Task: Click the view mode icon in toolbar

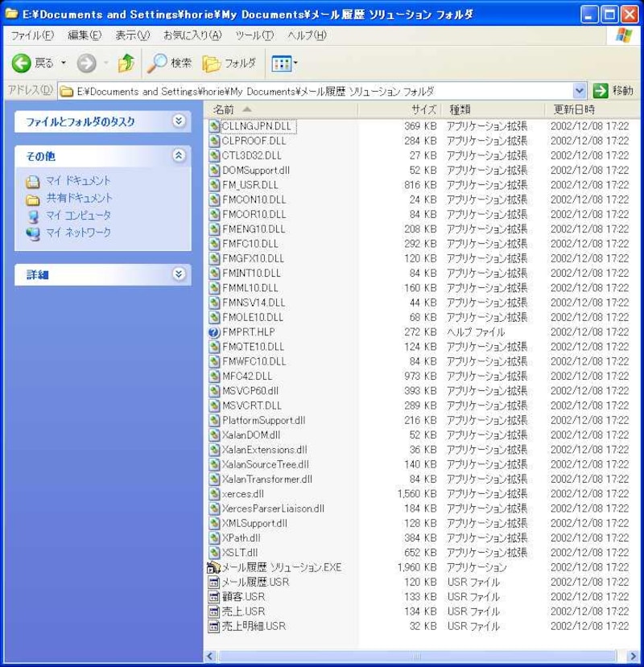Action: (x=282, y=64)
